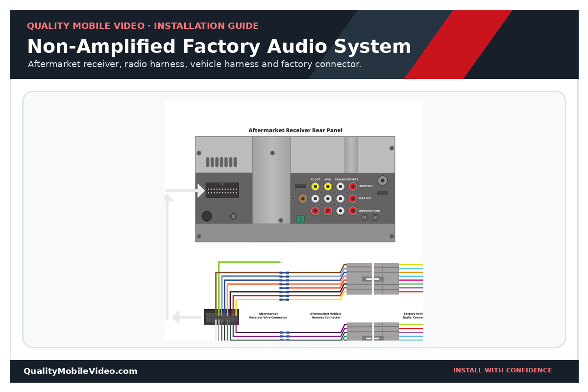This screenshot has height=392, width=588.
Task: Click the bright green loose wire above harness
Action: click(250, 262)
